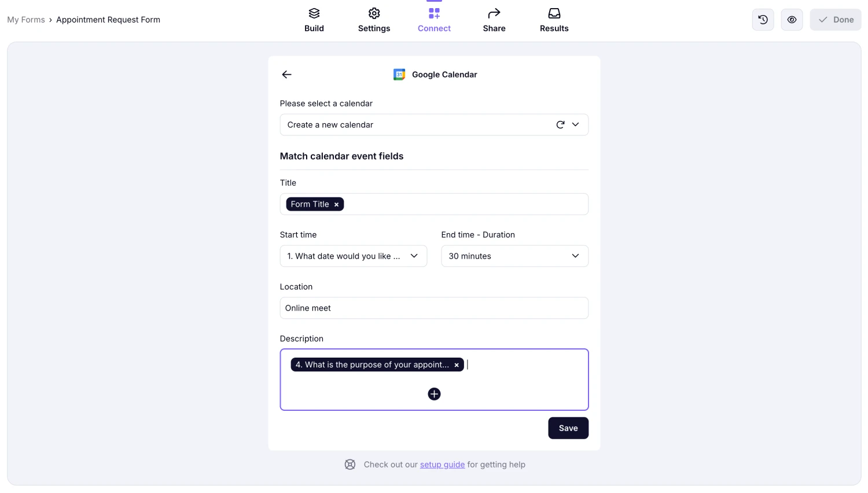868x493 pixels.
Task: Add a field to Description with plus icon
Action: click(x=434, y=394)
